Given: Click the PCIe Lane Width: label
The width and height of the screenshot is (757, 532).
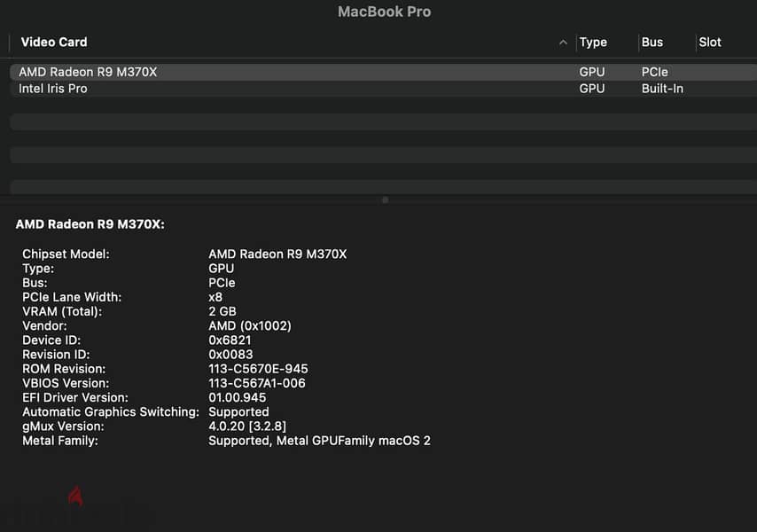Looking at the screenshot, I should [x=72, y=297].
